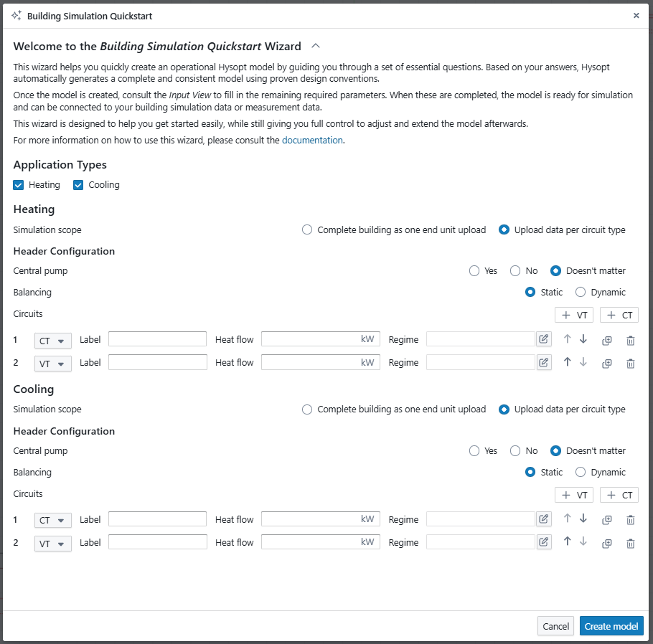Collapse the welcome wizard description
The image size is (653, 644).
[x=316, y=46]
